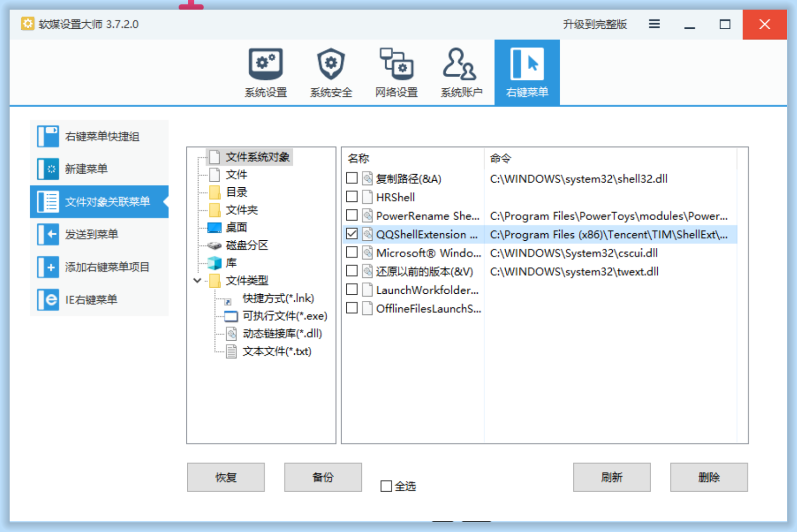797x532 pixels.
Task: Open the 系统设置 section icon
Action: [265, 64]
